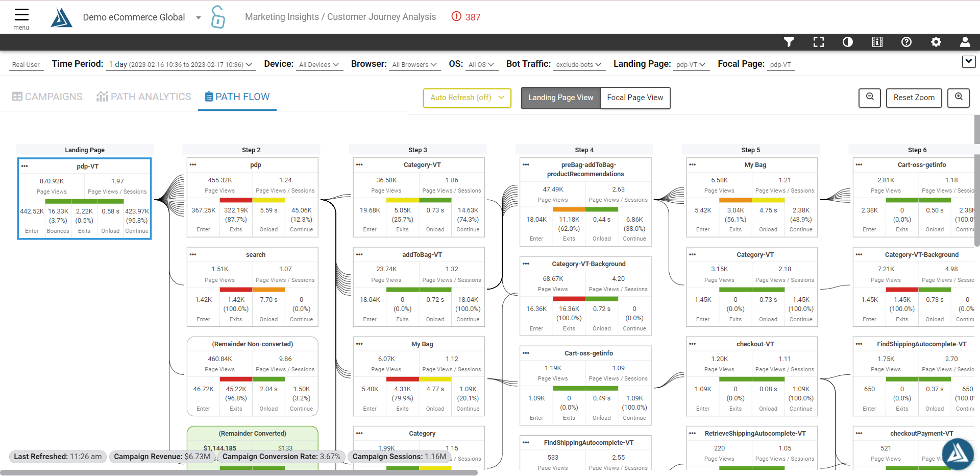Click the 870.92K Page Views value
This screenshot has width=980, height=476.
click(52, 181)
